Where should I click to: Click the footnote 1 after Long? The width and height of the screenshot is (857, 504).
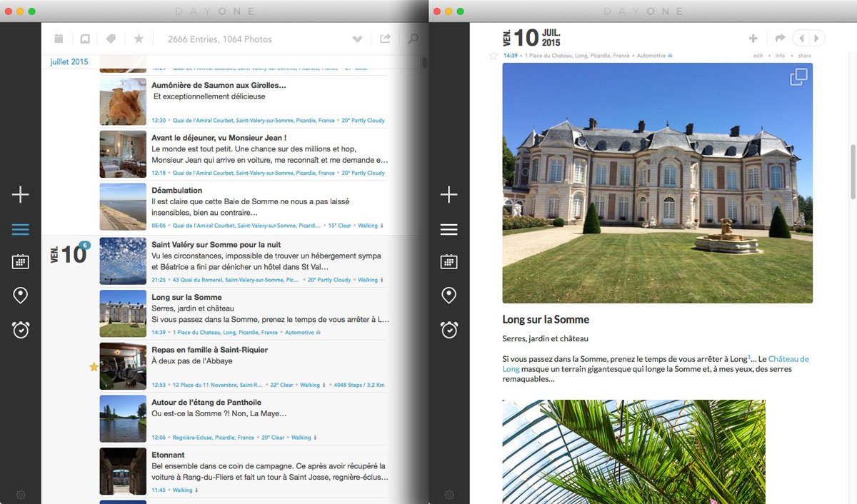(748, 357)
